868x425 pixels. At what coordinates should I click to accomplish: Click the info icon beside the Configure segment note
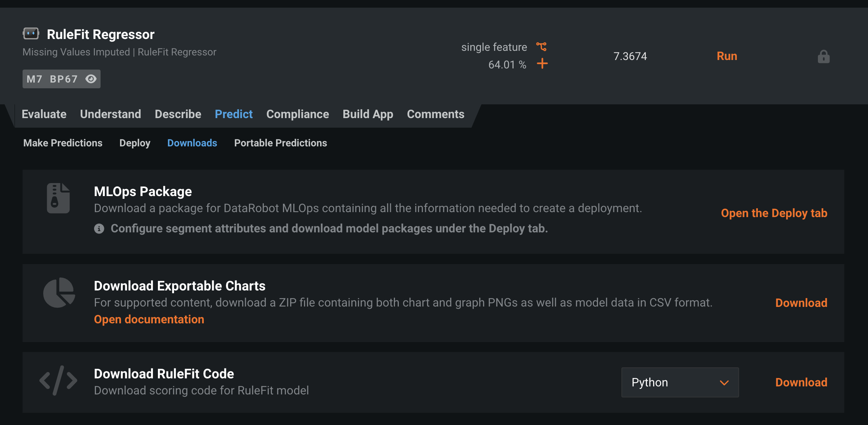99,229
